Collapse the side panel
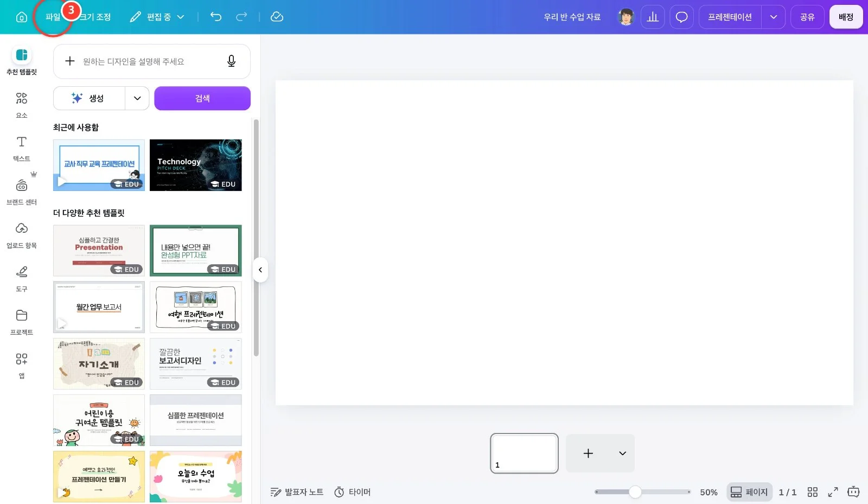 tap(260, 270)
